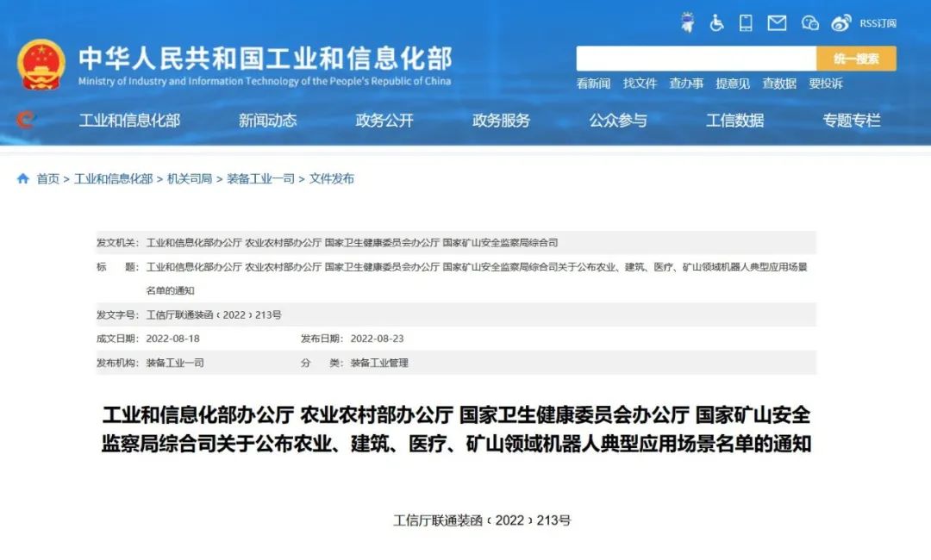Click the red 'e' logo icon
The image size is (931, 560).
(25, 120)
